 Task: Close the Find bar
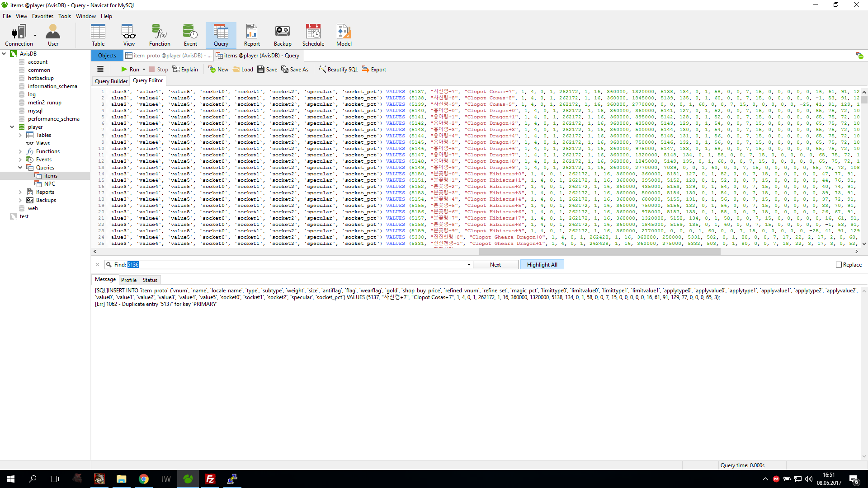97,265
